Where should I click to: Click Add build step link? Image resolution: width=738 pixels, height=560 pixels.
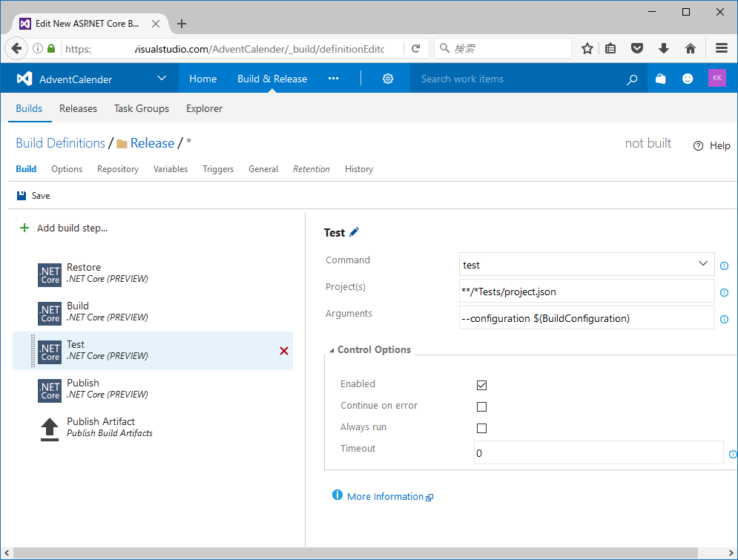[x=72, y=228]
